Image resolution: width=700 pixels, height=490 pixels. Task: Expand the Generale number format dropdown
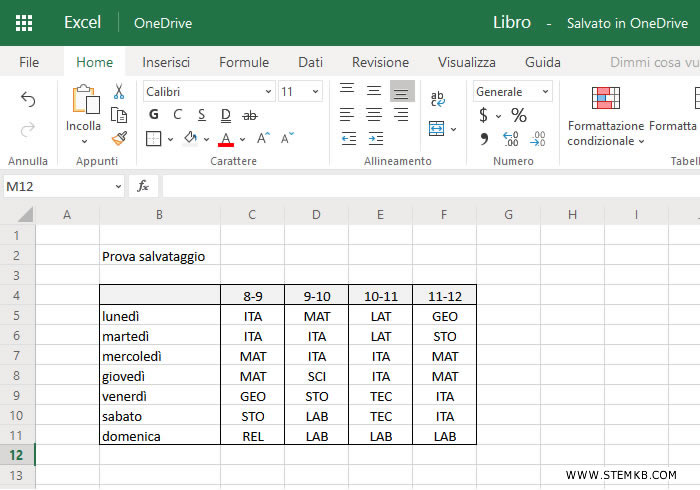point(545,92)
